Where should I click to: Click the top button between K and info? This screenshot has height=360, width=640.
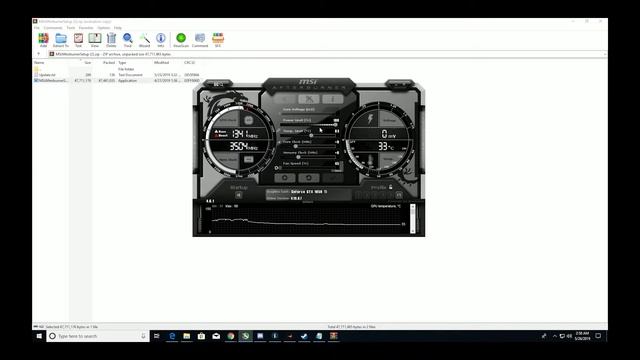click(309, 99)
